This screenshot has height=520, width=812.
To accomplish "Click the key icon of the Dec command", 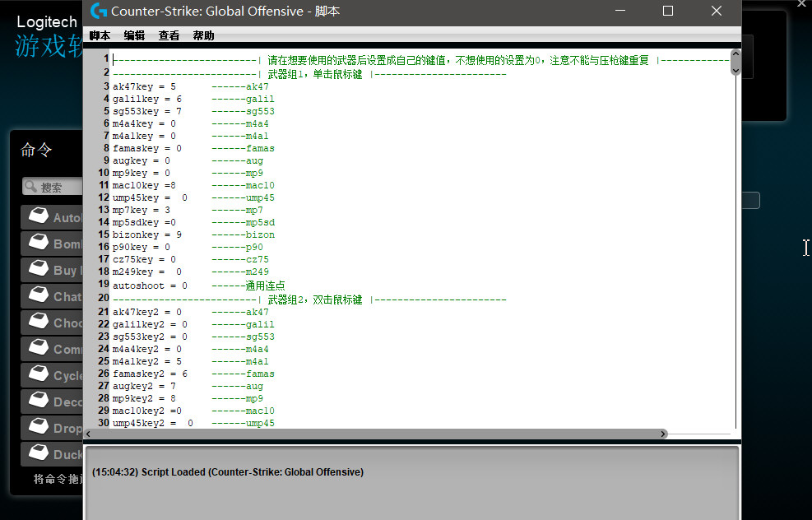I will coord(39,402).
